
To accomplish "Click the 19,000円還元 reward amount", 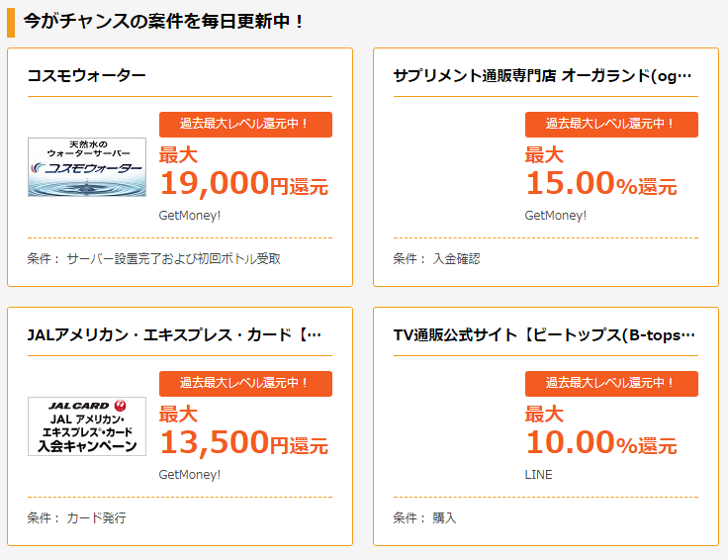I will (x=243, y=183).
